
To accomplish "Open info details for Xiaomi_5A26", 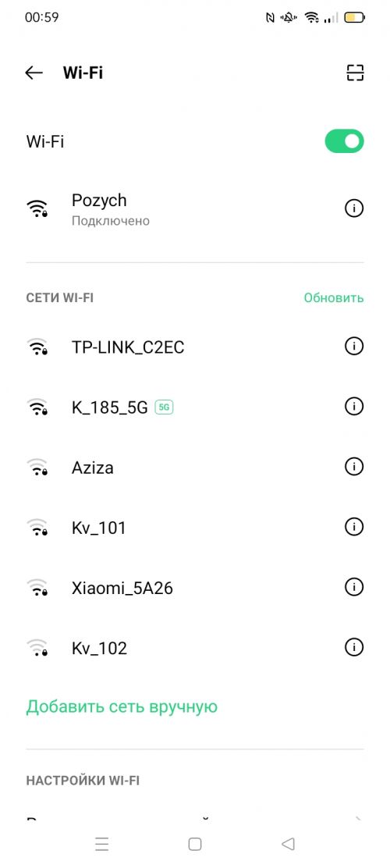I will [353, 586].
